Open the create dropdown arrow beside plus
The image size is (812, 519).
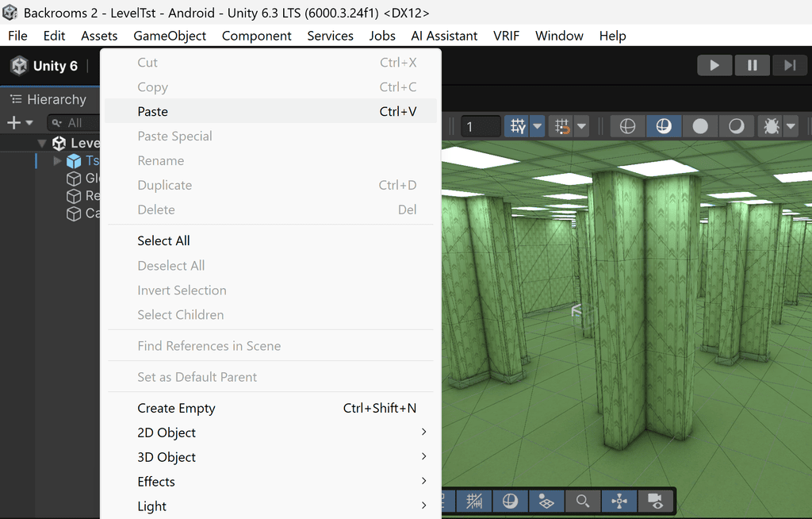click(29, 123)
